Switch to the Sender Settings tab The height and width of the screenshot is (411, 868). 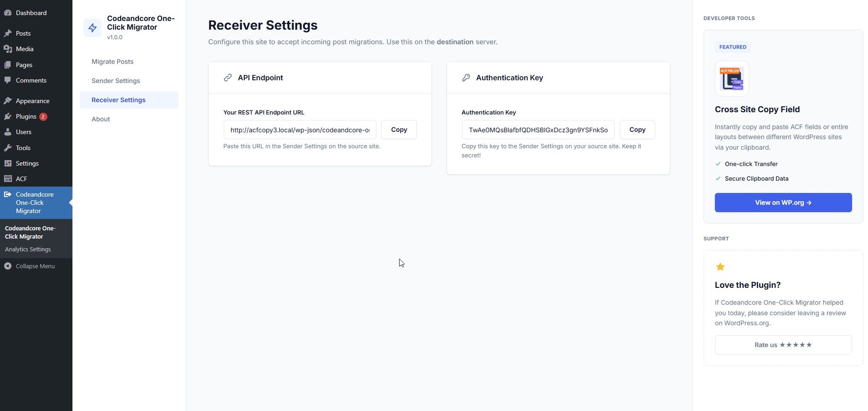click(x=129, y=81)
